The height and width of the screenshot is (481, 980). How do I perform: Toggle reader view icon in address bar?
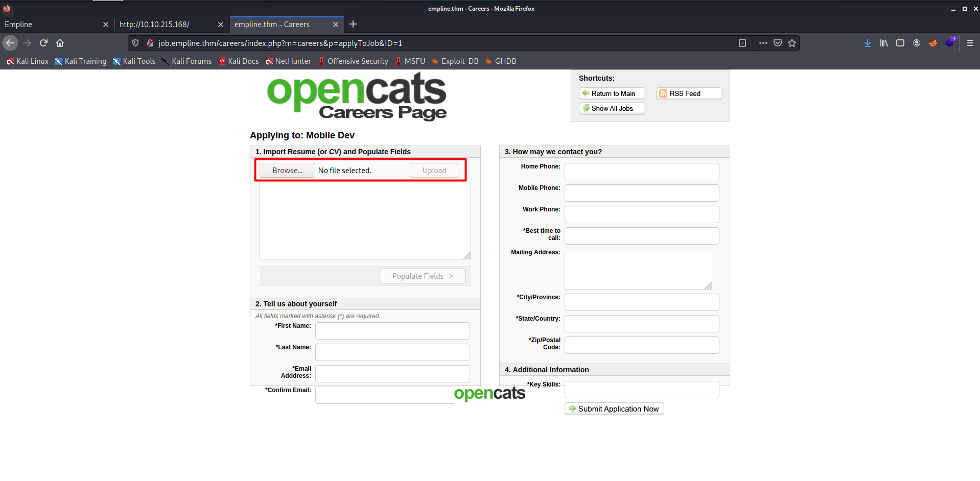[742, 43]
